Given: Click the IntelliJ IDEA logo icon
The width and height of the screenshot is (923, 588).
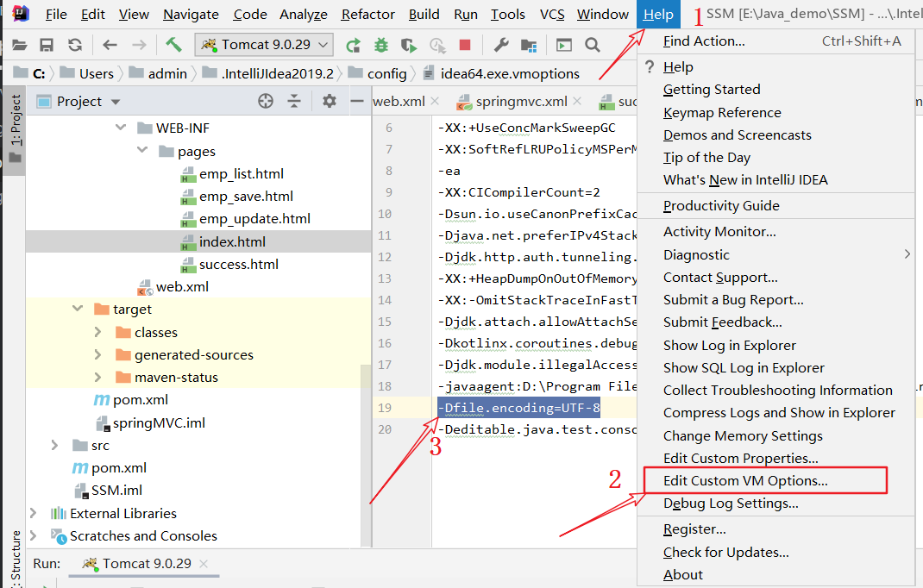Looking at the screenshot, I should (21, 13).
